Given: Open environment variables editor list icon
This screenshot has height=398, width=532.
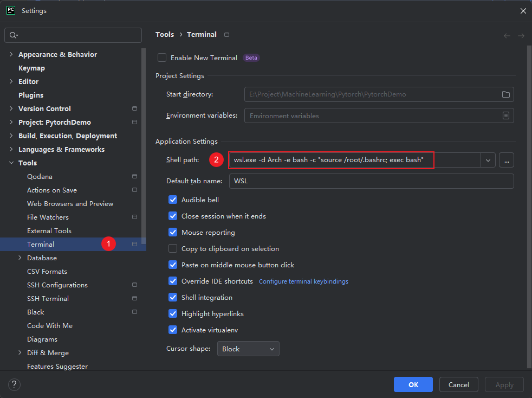Looking at the screenshot, I should [x=506, y=116].
